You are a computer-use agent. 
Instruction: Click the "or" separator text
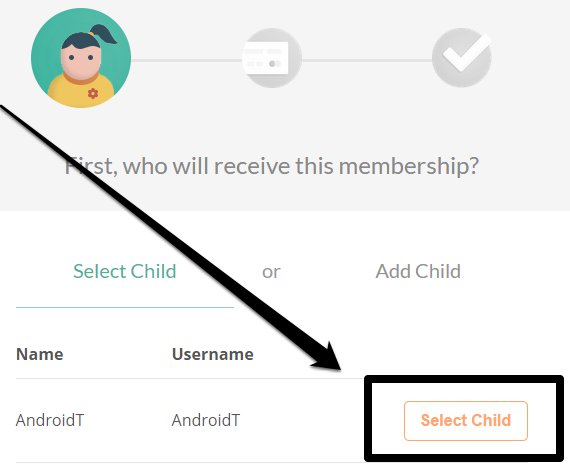pos(271,272)
